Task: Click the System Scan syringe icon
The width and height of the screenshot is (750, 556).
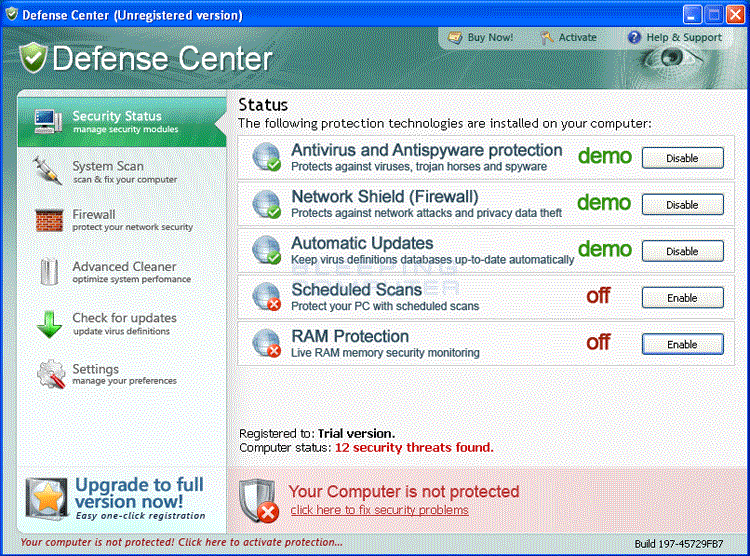Action: (x=48, y=170)
